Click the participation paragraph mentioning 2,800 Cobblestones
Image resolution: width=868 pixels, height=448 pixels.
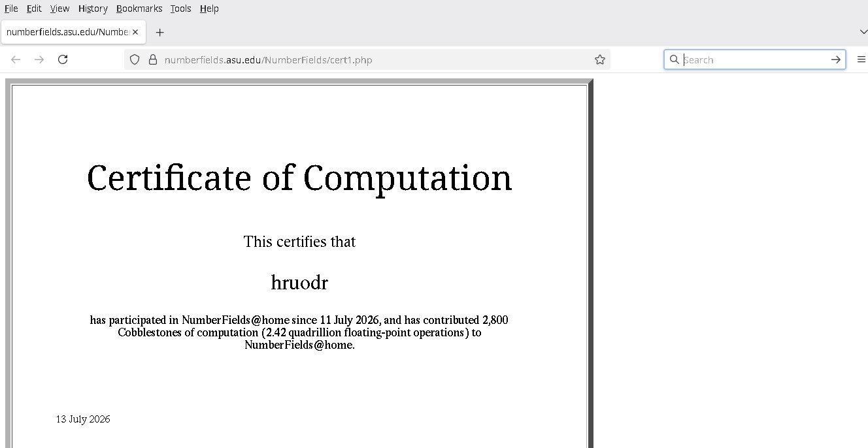tap(299, 332)
